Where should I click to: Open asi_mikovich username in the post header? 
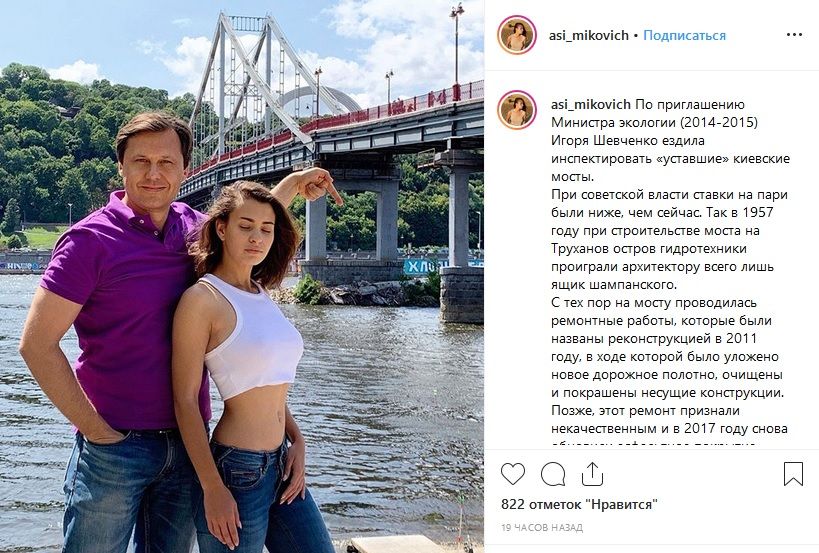[x=589, y=36]
